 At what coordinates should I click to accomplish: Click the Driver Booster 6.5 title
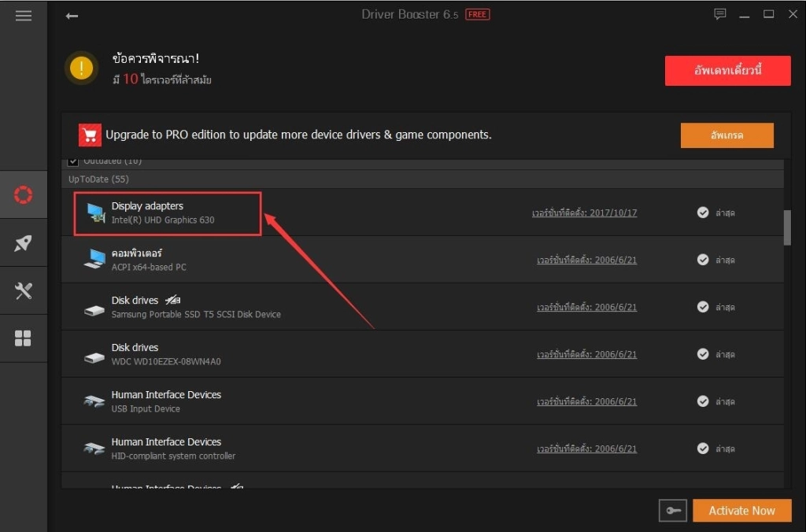click(409, 14)
